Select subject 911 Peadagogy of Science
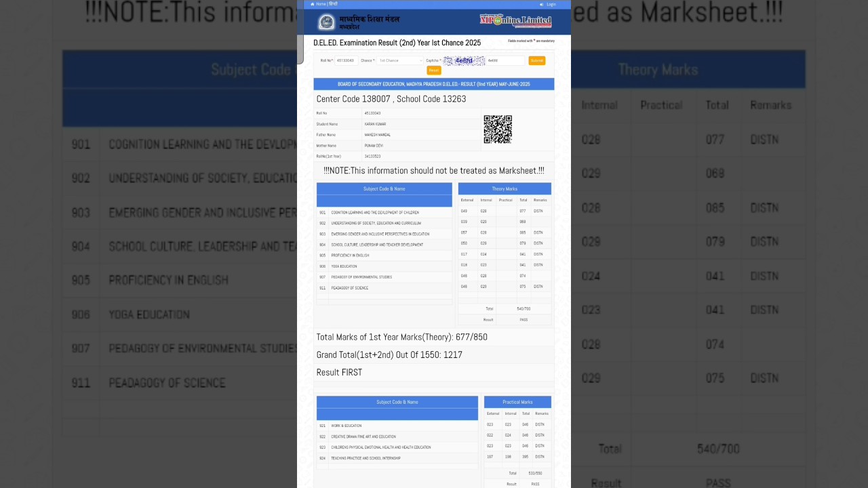Viewport: 868px width, 488px height. 384,288
